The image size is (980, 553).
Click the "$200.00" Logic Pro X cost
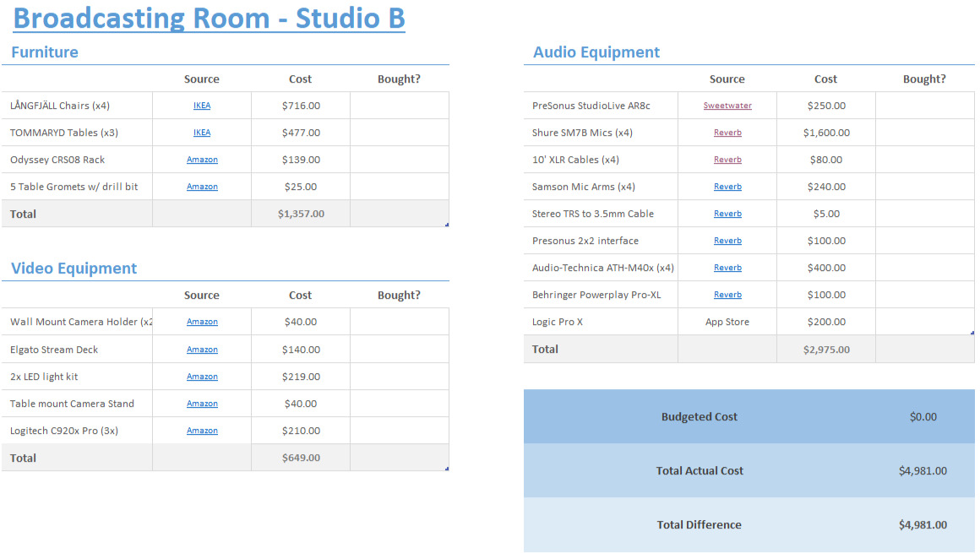pos(826,322)
